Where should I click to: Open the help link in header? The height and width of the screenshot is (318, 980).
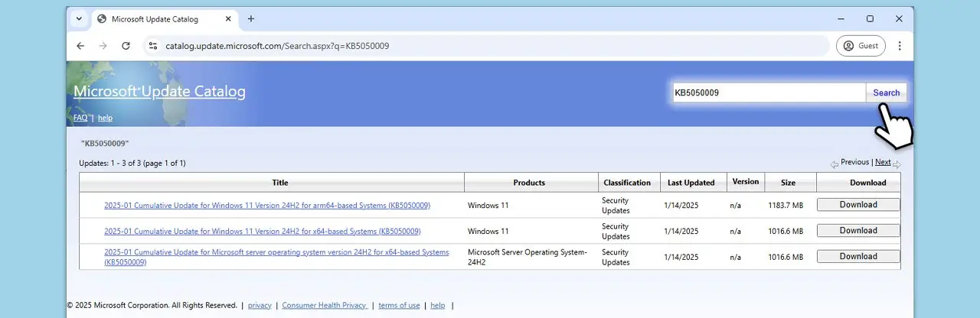click(x=105, y=118)
